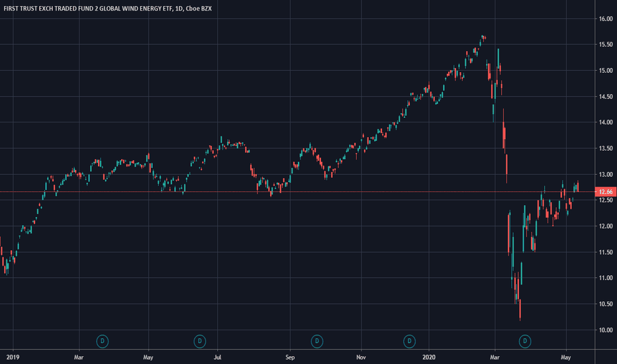Click the '11.50' price axis label
617x364 pixels.
click(x=606, y=252)
